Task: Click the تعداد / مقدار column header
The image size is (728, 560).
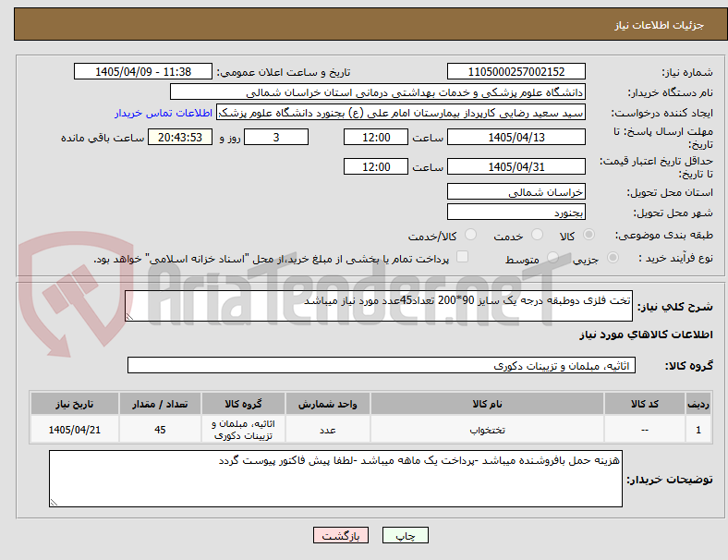Action: [x=160, y=404]
